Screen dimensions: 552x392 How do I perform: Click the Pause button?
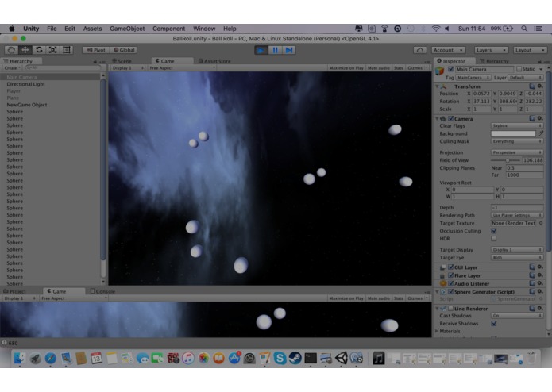click(275, 50)
